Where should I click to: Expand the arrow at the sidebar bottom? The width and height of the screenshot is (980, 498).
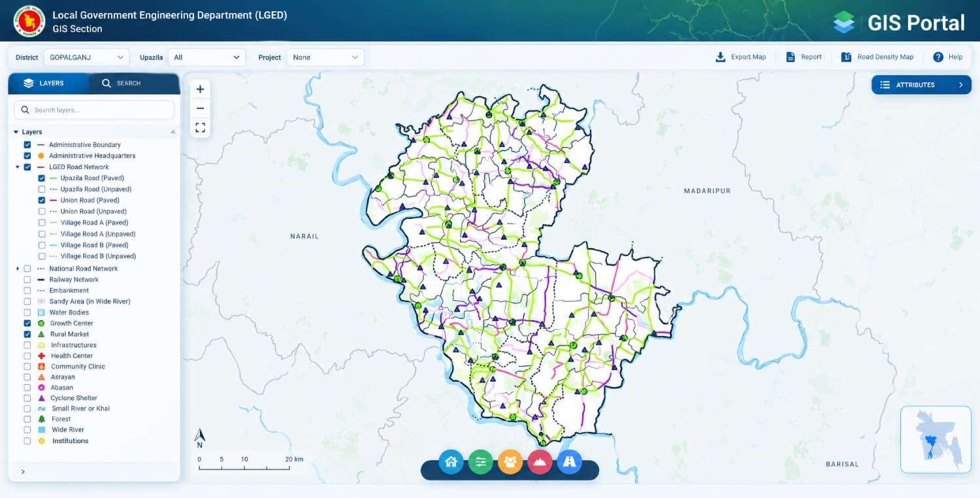coord(23,471)
